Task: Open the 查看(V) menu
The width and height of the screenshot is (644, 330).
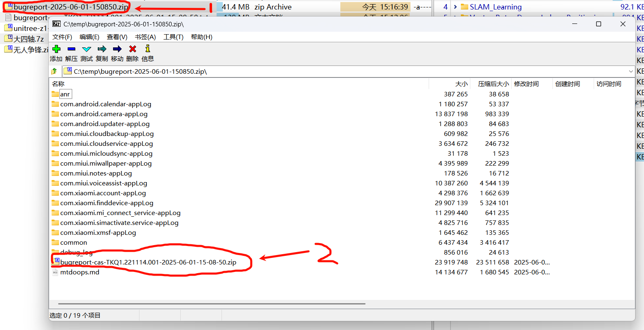Action: (x=117, y=37)
